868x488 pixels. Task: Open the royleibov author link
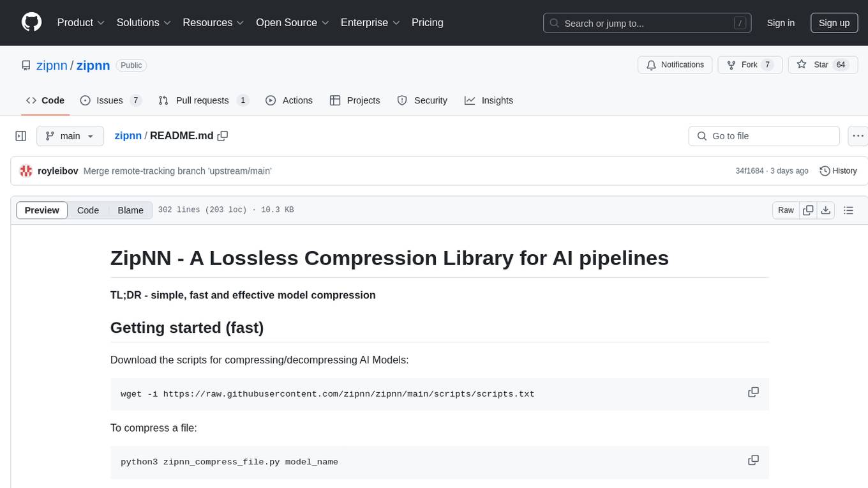[58, 171]
